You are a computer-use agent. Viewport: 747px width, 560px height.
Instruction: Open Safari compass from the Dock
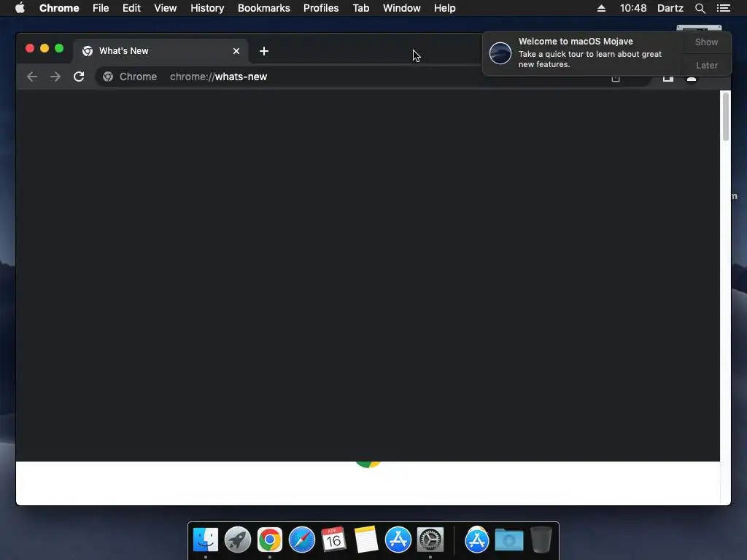302,540
